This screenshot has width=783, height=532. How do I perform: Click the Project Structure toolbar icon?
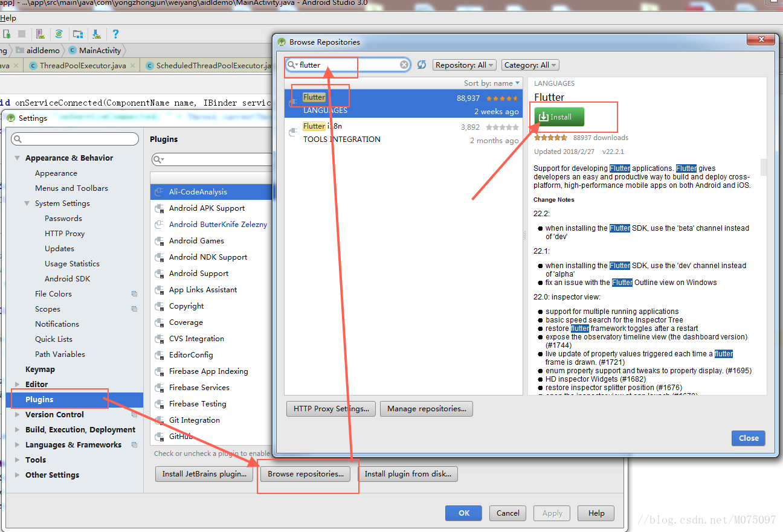point(78,34)
